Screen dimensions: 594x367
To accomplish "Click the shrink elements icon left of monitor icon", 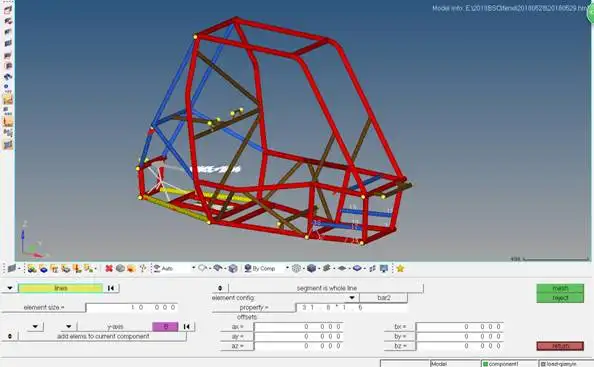I will pos(372,269).
